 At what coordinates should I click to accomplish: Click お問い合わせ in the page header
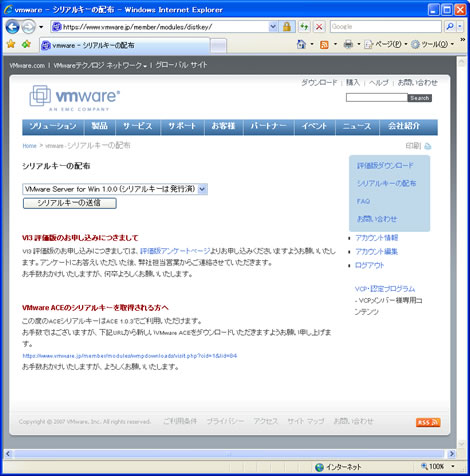[417, 82]
